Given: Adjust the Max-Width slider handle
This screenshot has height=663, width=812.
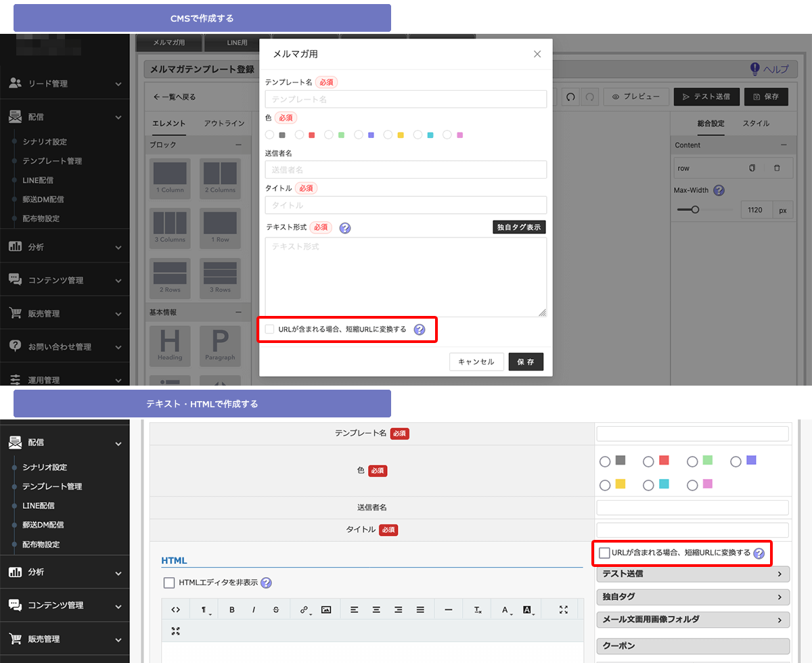Looking at the screenshot, I should click(x=694, y=210).
